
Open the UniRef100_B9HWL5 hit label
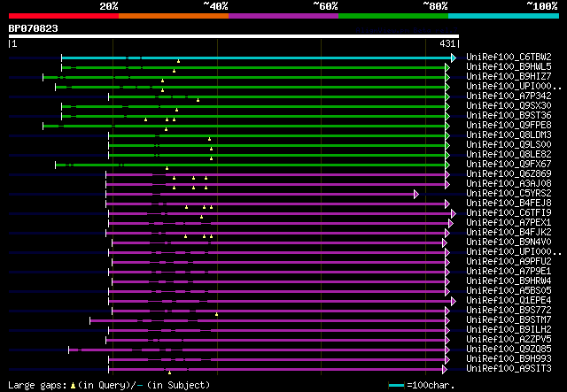point(509,67)
